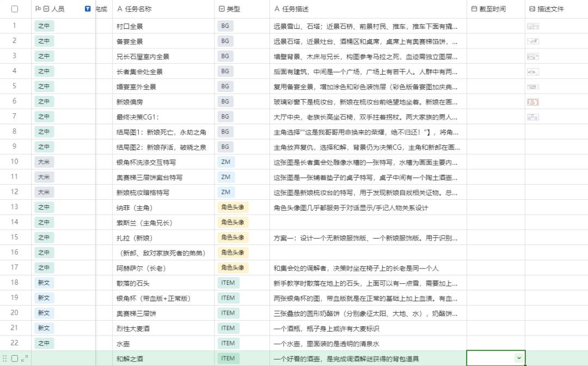Open the attachment thumbnail for 新娘偏房

[x=533, y=102]
